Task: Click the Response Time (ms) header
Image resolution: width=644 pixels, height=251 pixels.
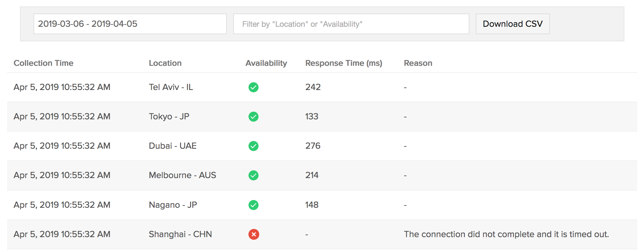Action: coord(344,63)
